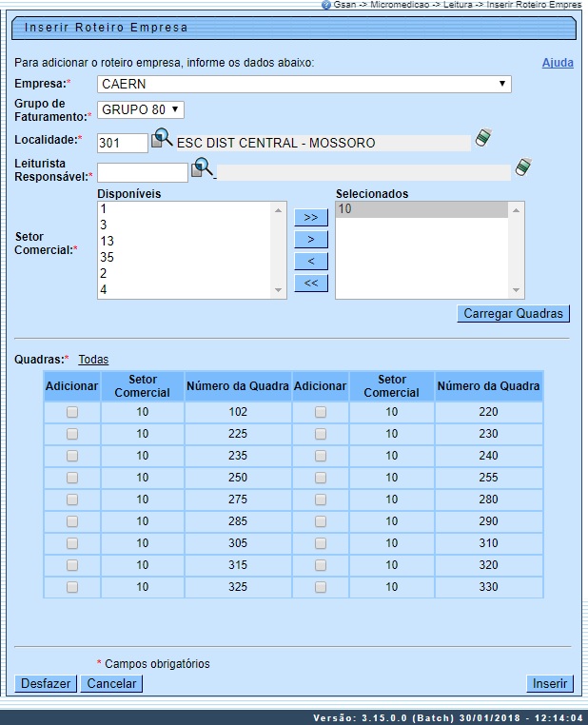Screen dimensions: 588x725
Task: Open the Ajuda help link
Action: coord(558,63)
